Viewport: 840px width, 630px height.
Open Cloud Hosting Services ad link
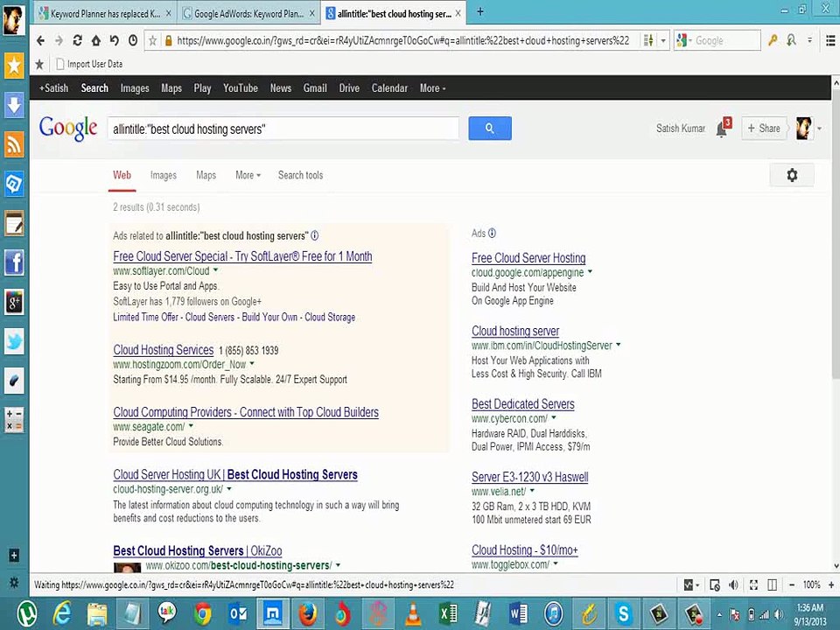164,350
